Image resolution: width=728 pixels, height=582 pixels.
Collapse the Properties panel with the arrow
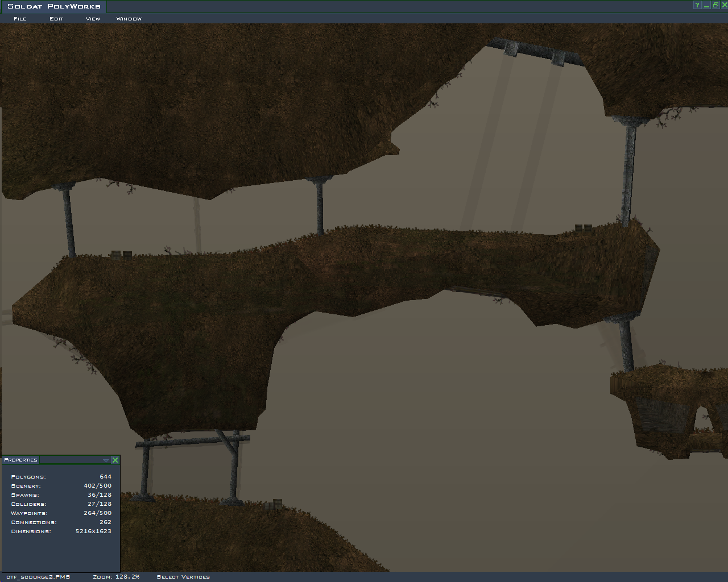click(106, 460)
